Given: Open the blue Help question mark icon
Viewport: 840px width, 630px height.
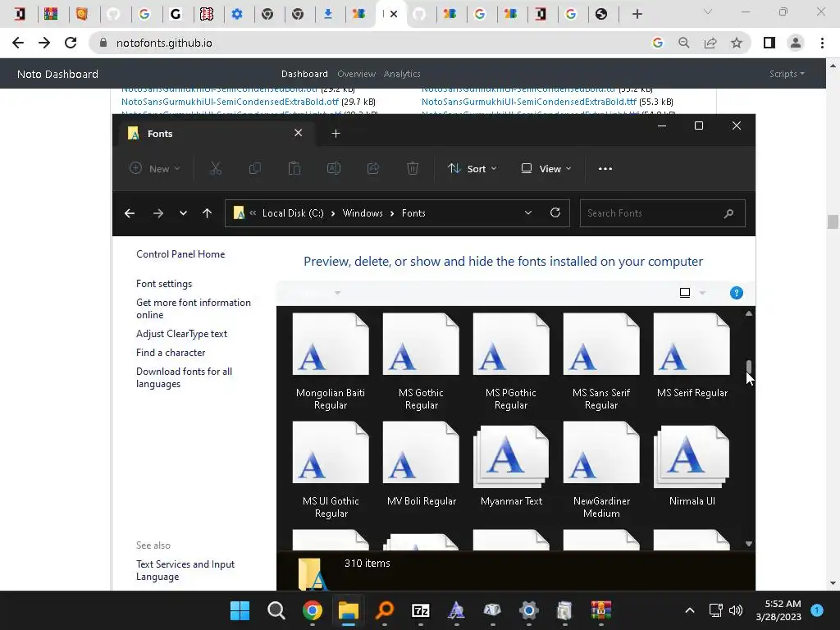Looking at the screenshot, I should 737,293.
